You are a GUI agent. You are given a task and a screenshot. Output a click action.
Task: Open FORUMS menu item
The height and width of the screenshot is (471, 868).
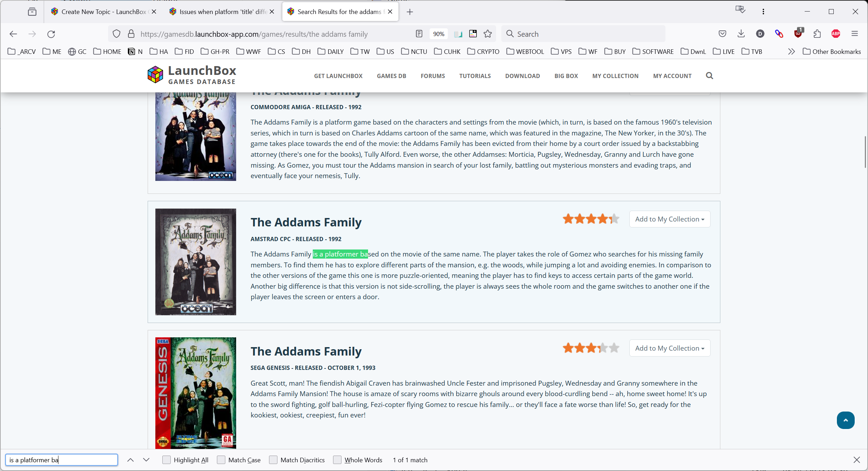pyautogui.click(x=433, y=76)
